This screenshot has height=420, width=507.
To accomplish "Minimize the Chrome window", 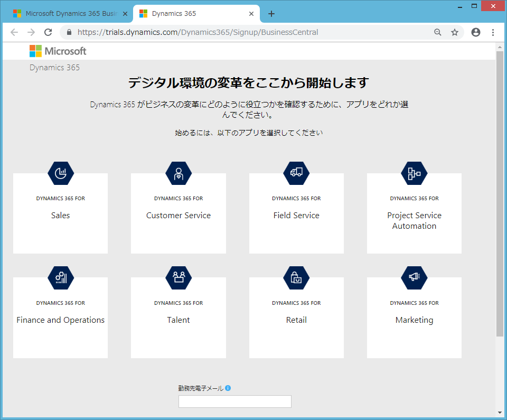I will [x=460, y=6].
